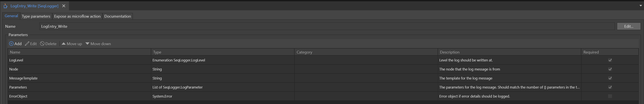Close the LogEntry_Write document tab

(x=64, y=6)
